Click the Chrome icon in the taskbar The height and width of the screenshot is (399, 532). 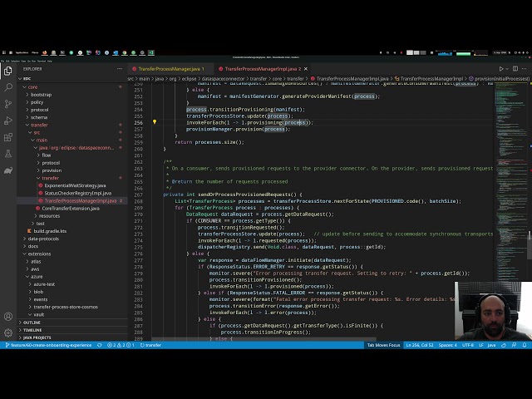125,52
